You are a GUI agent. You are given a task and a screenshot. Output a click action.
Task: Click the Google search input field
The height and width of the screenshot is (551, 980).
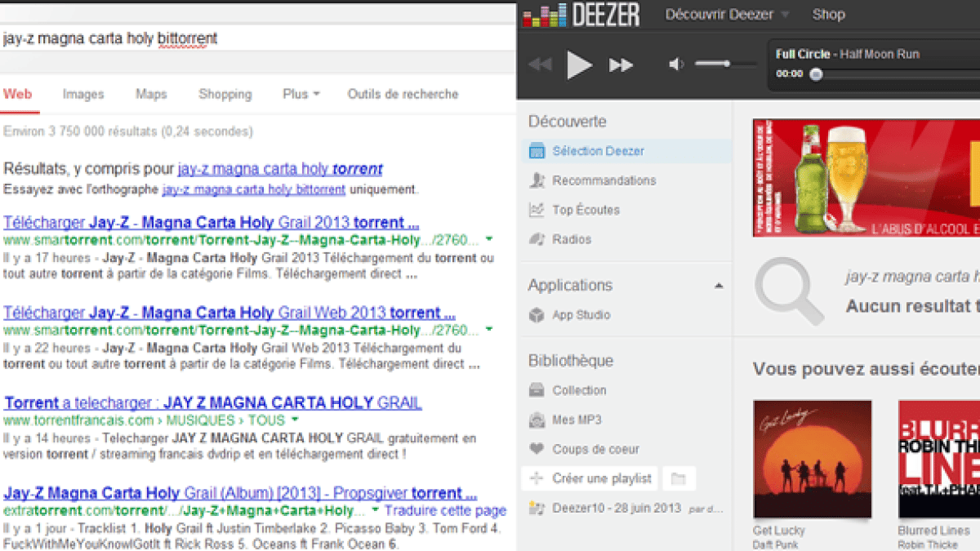(x=257, y=38)
